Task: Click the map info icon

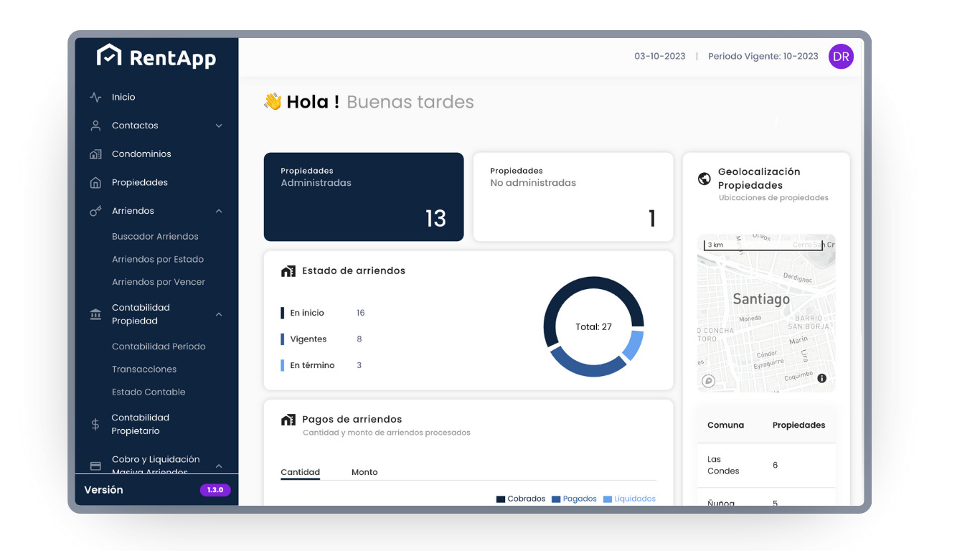Action: pyautogui.click(x=821, y=378)
